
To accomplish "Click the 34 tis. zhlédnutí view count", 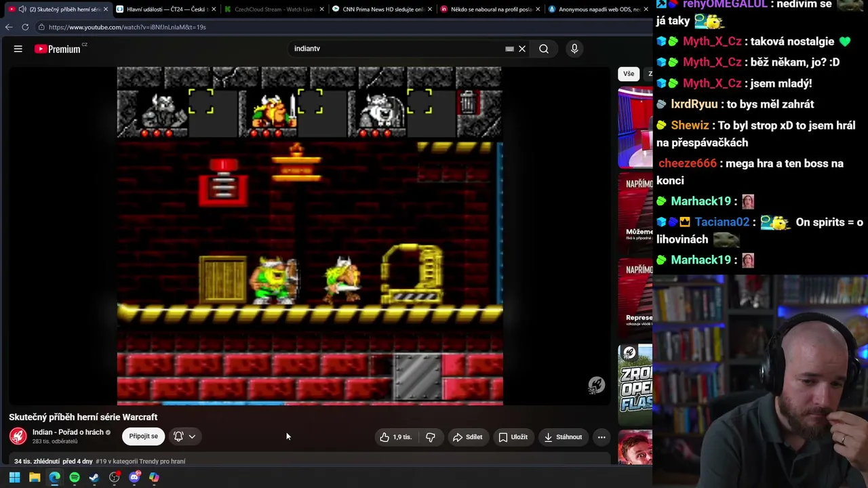I will click(37, 462).
